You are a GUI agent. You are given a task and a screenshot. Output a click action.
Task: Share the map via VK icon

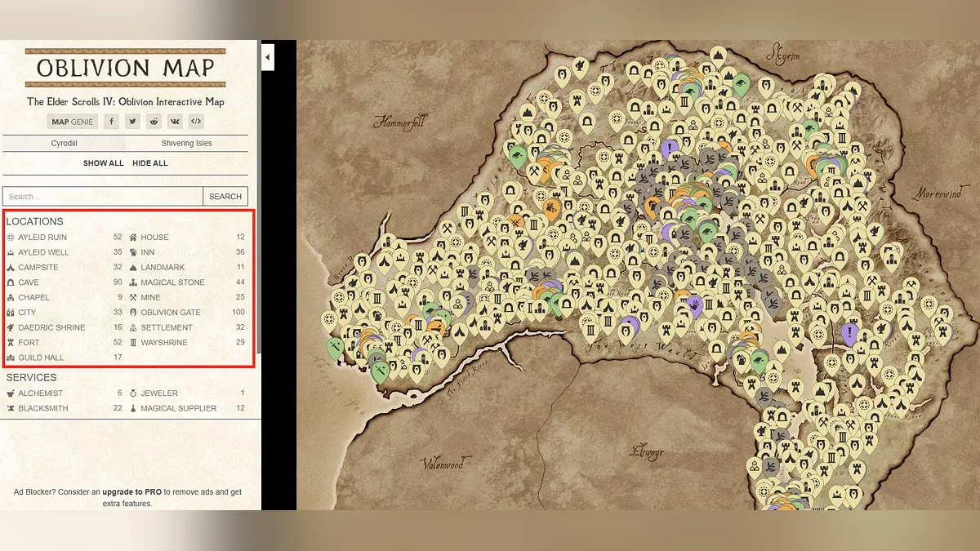click(175, 122)
